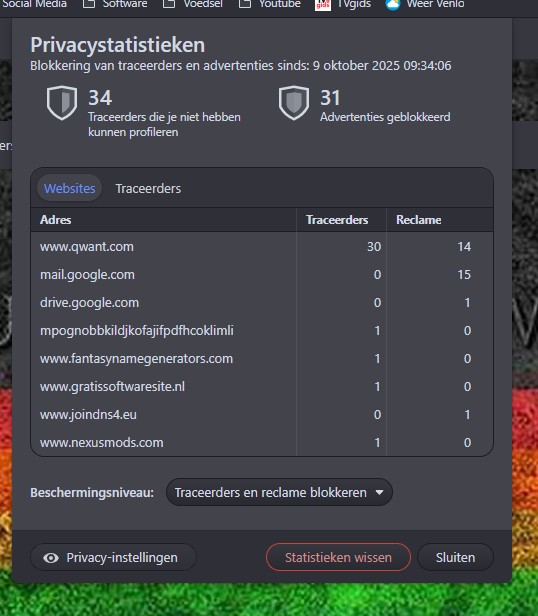Switch to the Traceerders tab
The width and height of the screenshot is (538, 616).
pos(148,189)
